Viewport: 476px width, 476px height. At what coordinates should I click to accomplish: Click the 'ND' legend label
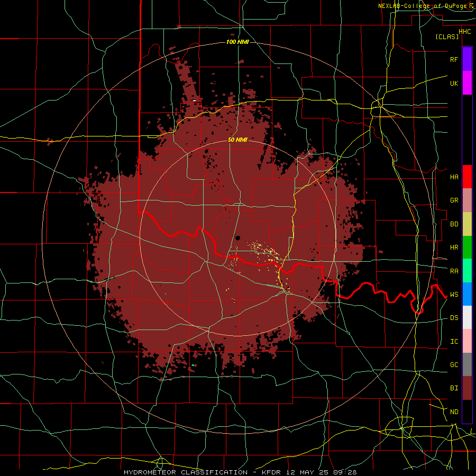[454, 411]
